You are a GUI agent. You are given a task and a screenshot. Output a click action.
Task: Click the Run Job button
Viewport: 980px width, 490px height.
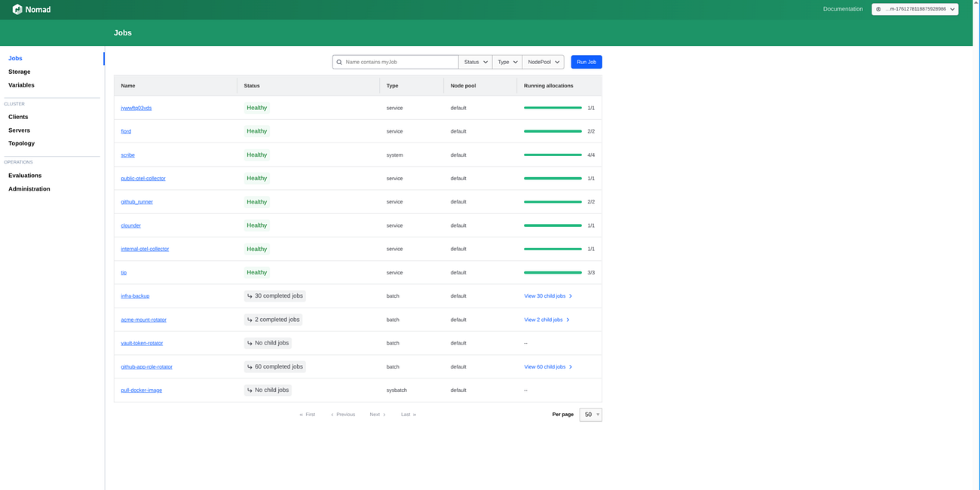(586, 61)
